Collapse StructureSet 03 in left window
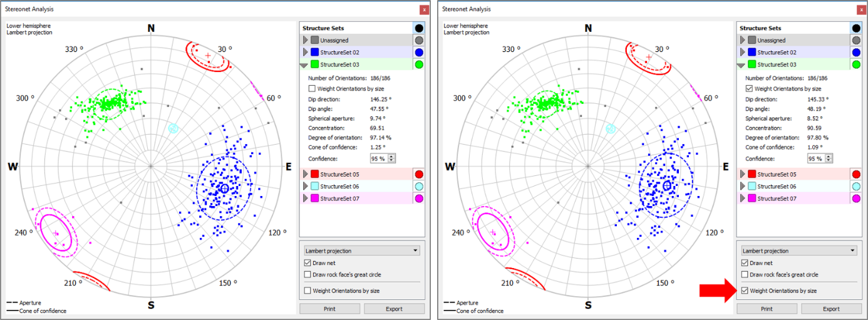The height and width of the screenshot is (320, 868). click(x=305, y=65)
